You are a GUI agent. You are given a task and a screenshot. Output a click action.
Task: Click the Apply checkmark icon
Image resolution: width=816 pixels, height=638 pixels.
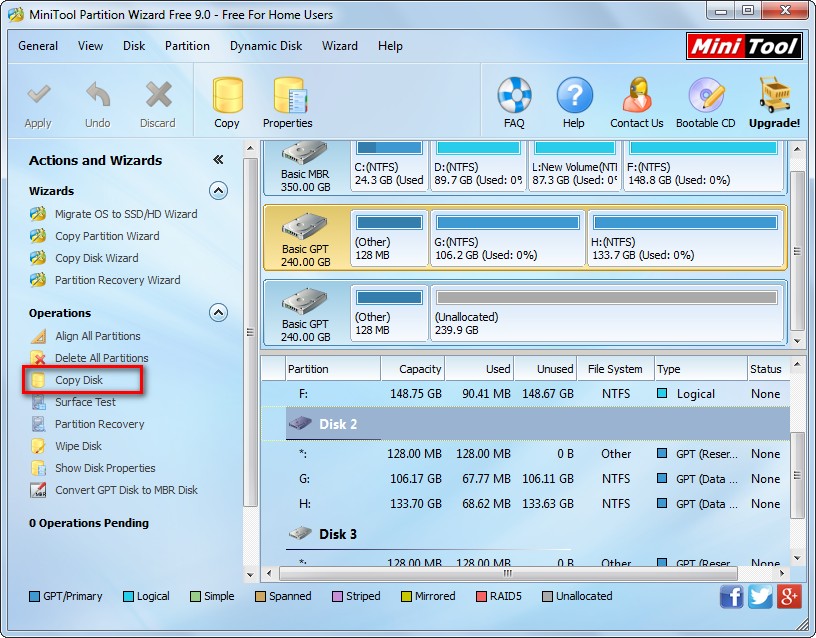point(38,95)
